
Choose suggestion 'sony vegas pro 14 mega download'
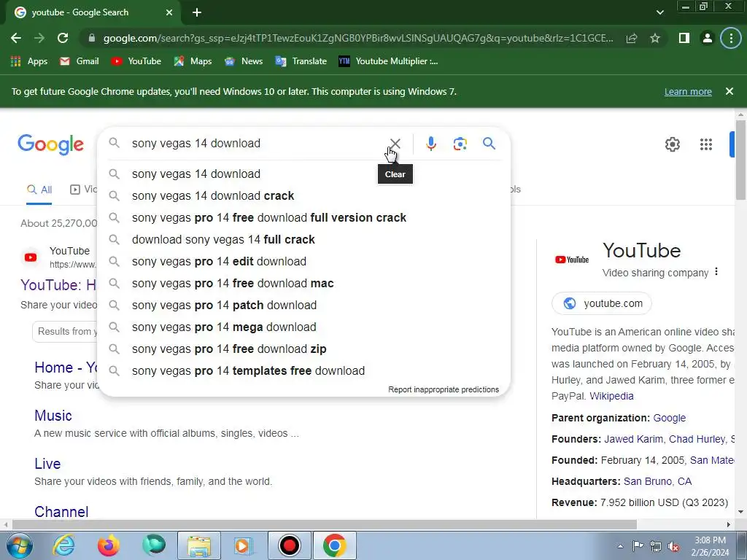pyautogui.click(x=304, y=327)
